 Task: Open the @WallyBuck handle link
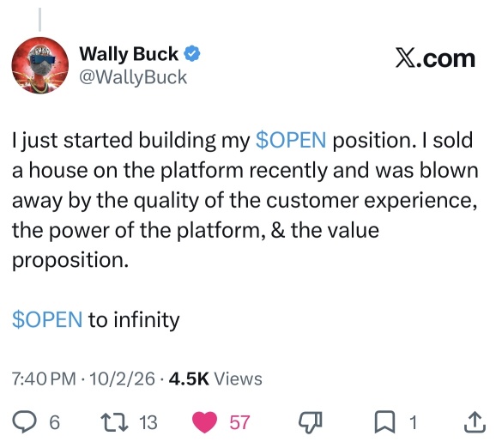[x=133, y=77]
